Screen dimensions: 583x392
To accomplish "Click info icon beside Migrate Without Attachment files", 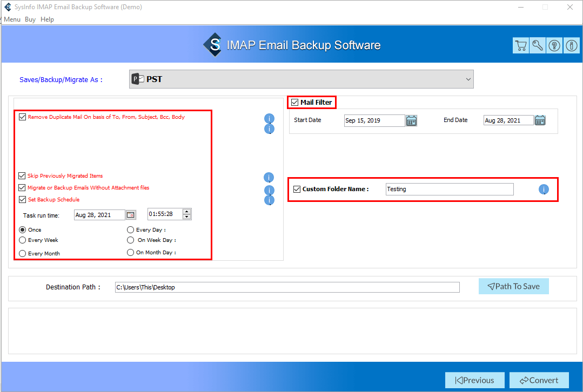I will pyautogui.click(x=269, y=190).
